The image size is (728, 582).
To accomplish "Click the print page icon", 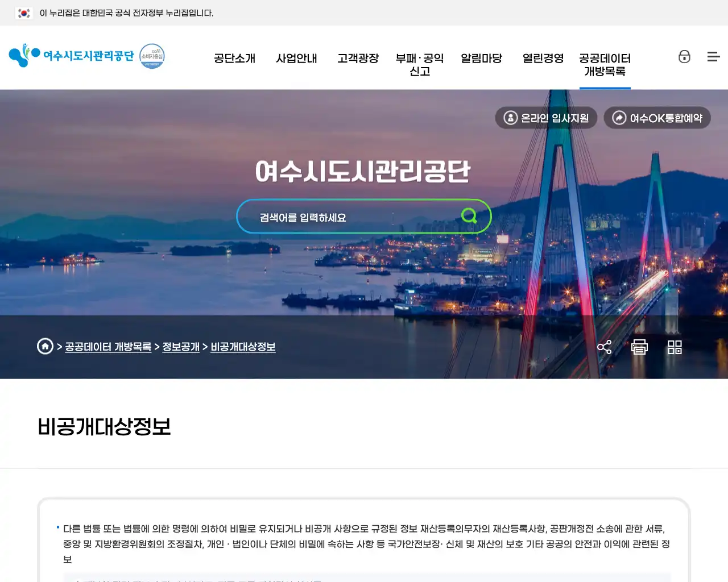I will 639,347.
